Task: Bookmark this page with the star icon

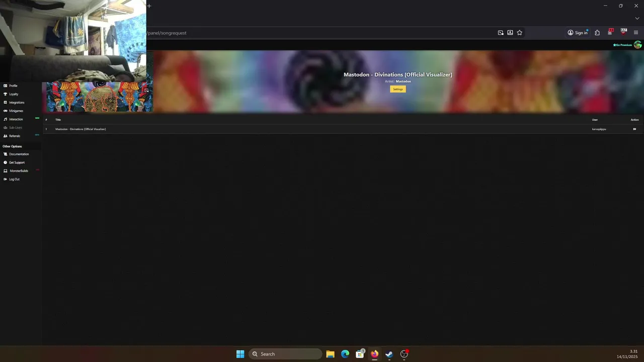Action: pyautogui.click(x=520, y=33)
